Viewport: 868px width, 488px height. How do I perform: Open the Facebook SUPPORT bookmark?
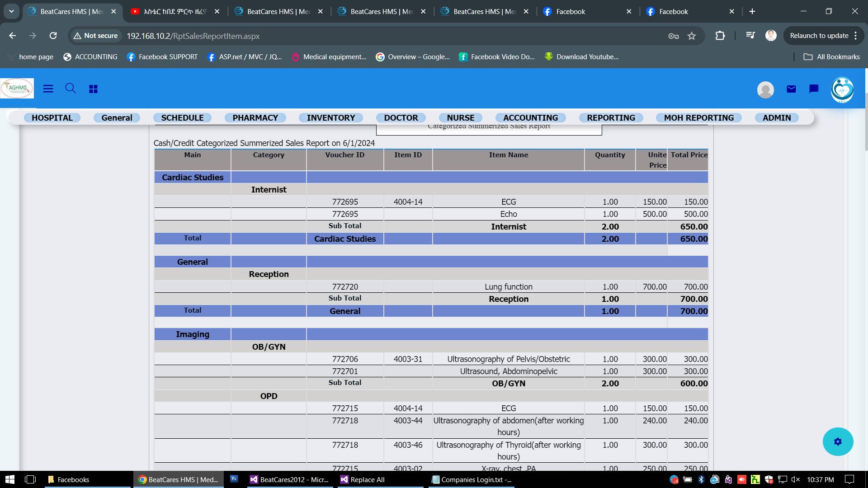pyautogui.click(x=162, y=57)
